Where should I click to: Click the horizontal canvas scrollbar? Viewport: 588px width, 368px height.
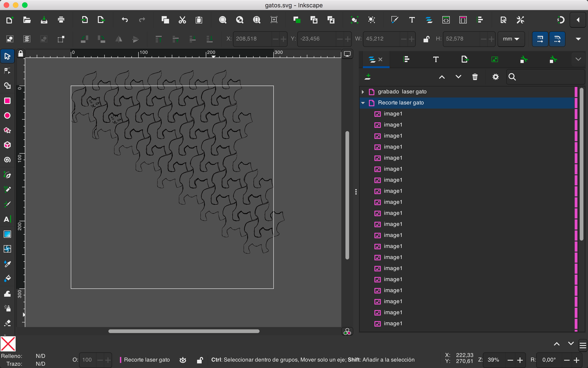[x=184, y=331]
